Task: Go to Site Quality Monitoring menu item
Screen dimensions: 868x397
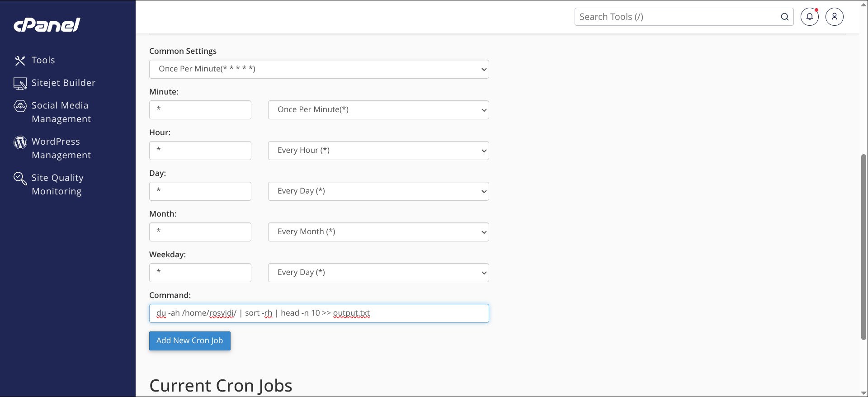Action: (x=57, y=184)
